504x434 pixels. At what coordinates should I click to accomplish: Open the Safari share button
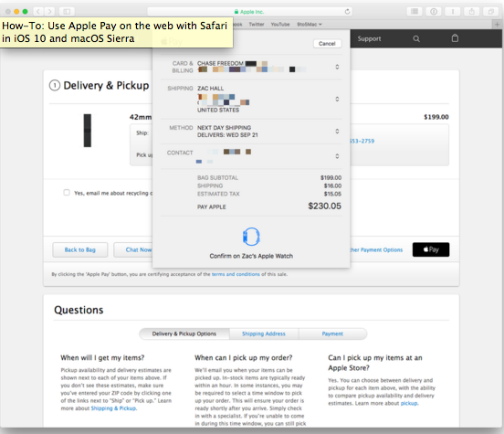(471, 12)
